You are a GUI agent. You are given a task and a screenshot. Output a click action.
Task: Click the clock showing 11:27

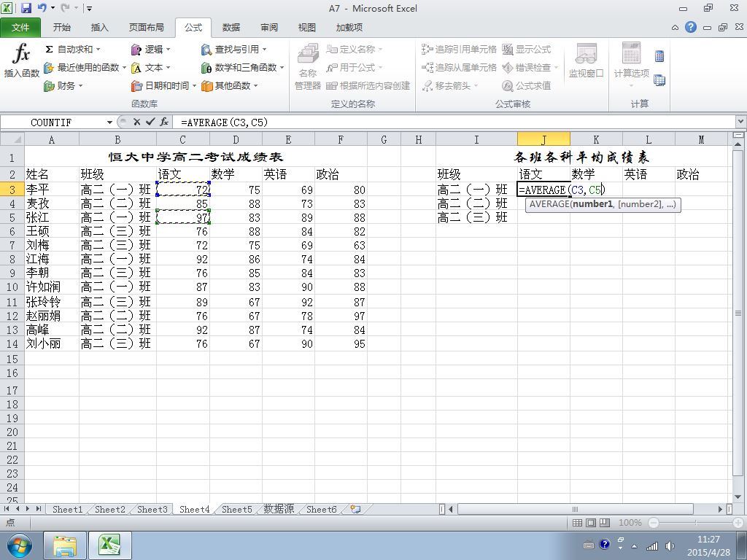[708, 540]
